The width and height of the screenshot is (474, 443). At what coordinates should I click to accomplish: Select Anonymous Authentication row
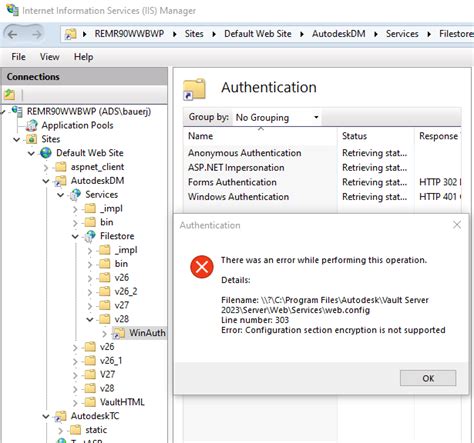322,153
